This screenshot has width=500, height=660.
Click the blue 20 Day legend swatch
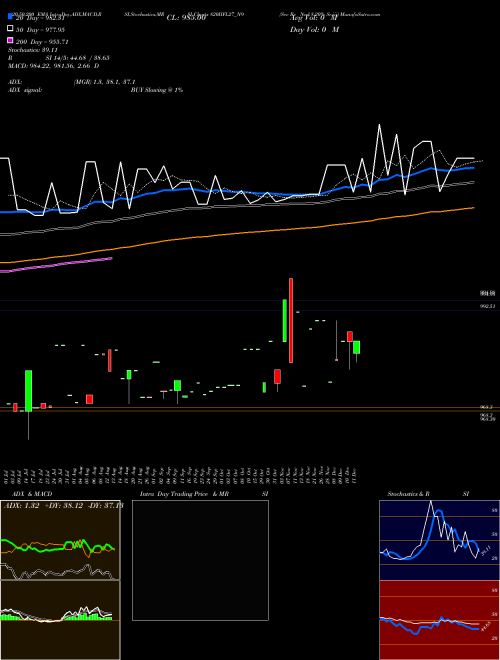click(x=11, y=16)
